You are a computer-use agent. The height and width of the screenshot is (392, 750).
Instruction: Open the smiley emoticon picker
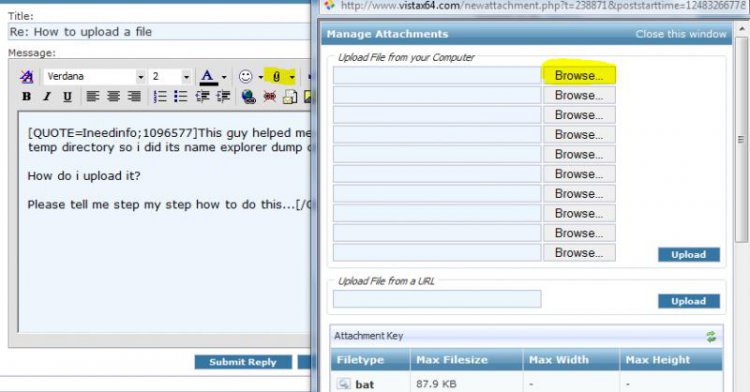pyautogui.click(x=245, y=76)
